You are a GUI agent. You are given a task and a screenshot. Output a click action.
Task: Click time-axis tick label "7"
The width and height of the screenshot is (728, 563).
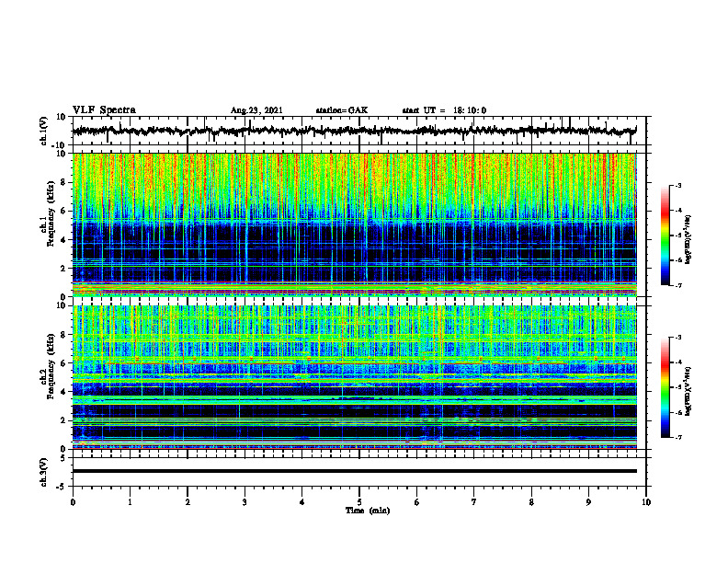474,502
